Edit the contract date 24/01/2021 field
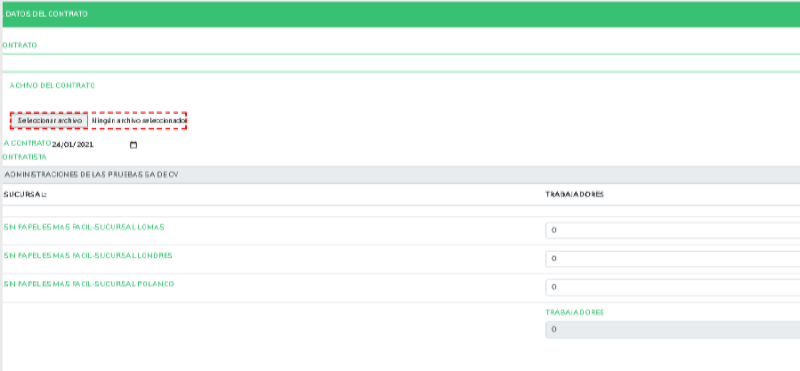 pyautogui.click(x=95, y=145)
